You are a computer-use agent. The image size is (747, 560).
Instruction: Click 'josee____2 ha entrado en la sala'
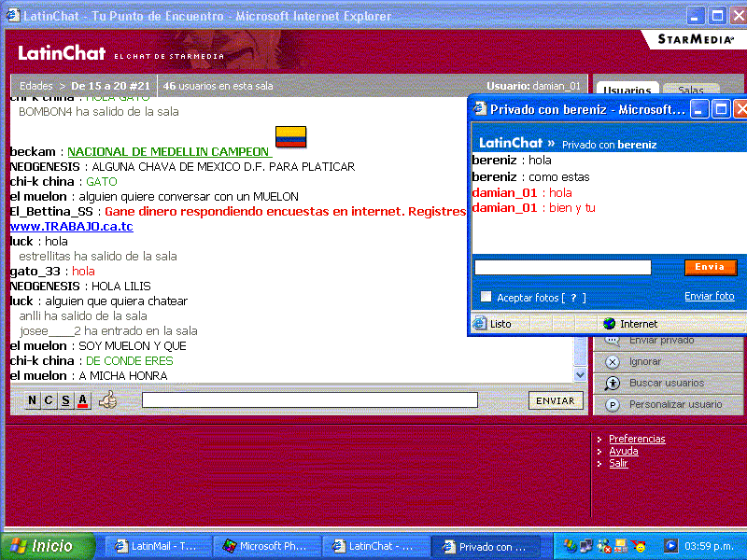108,331
